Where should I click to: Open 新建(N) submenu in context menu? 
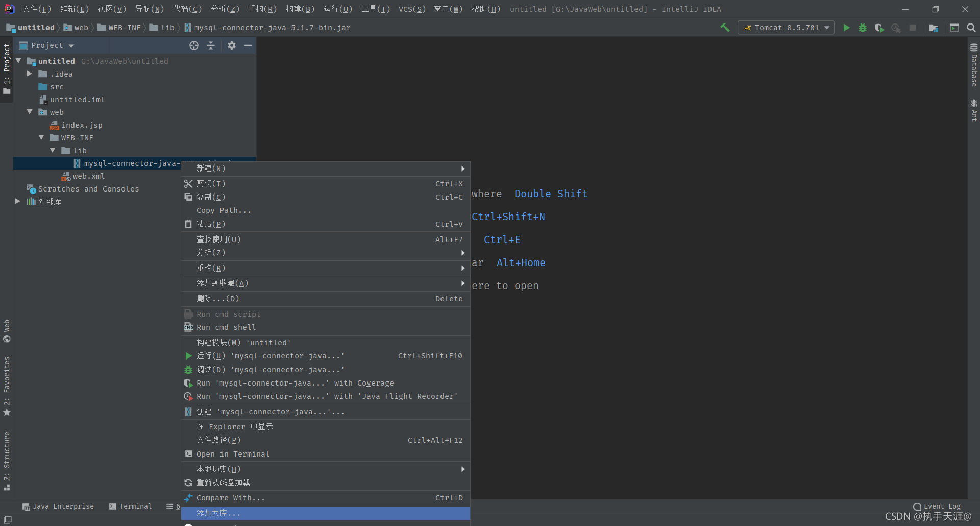(x=326, y=169)
